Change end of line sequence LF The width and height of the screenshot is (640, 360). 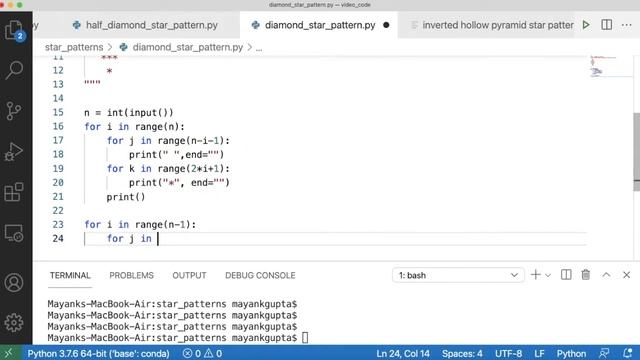pyautogui.click(x=539, y=353)
